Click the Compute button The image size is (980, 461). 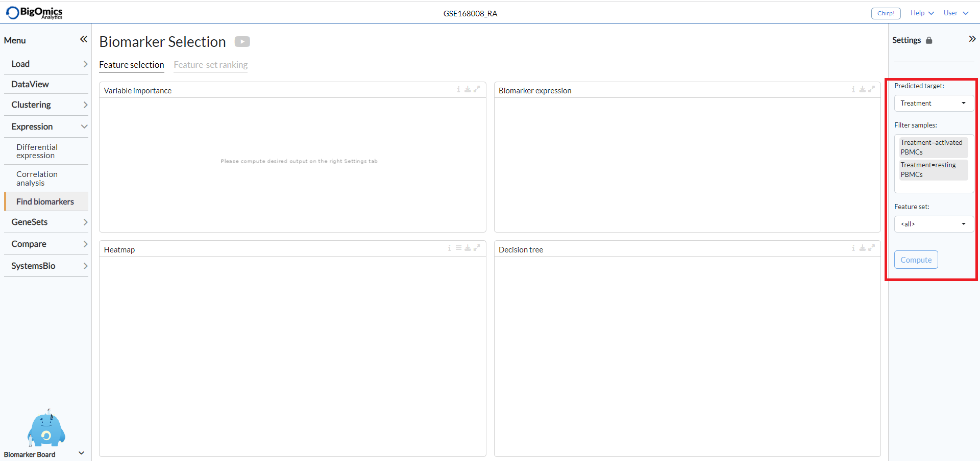[916, 260]
